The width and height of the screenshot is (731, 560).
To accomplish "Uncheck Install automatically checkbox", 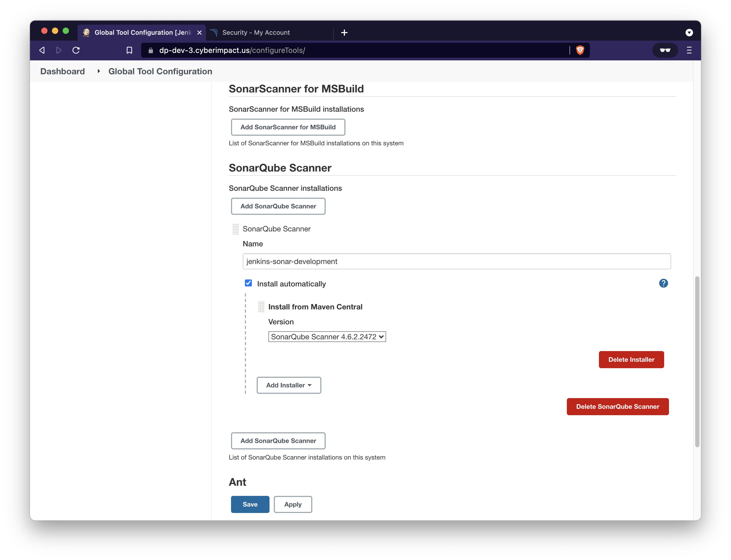I will (248, 283).
